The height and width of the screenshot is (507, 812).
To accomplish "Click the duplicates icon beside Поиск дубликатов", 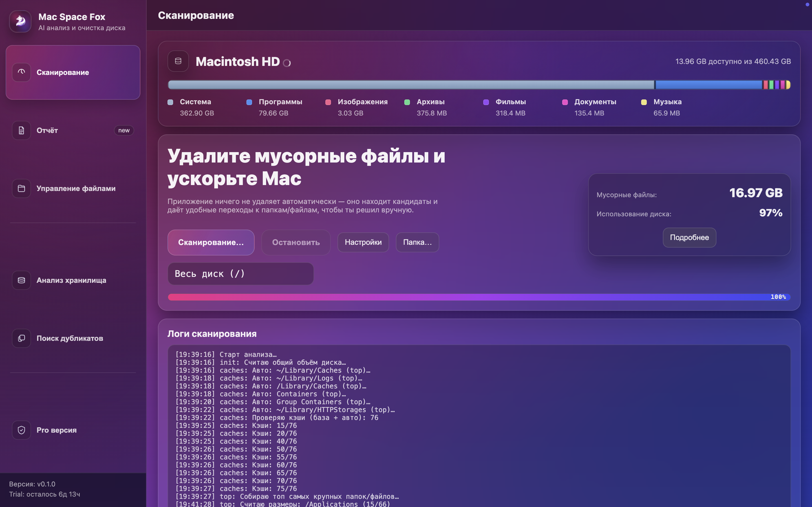I will pyautogui.click(x=21, y=338).
